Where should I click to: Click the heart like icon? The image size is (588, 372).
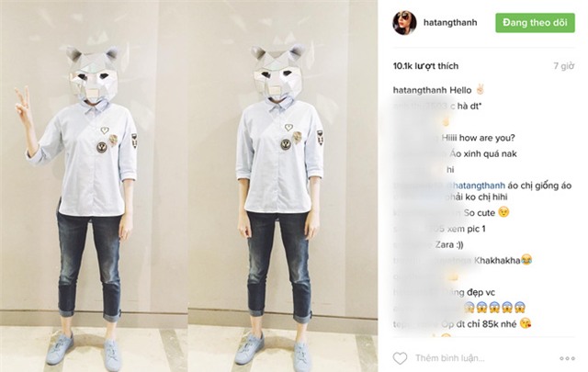click(400, 358)
